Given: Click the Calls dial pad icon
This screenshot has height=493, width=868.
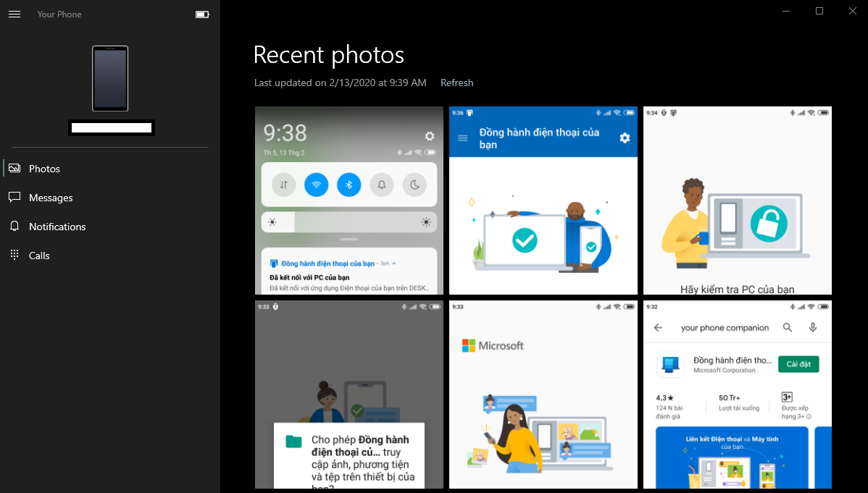Looking at the screenshot, I should click(14, 255).
